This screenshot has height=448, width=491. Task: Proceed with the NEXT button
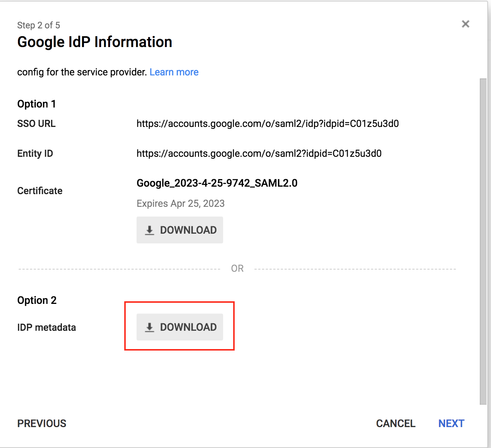[451, 423]
